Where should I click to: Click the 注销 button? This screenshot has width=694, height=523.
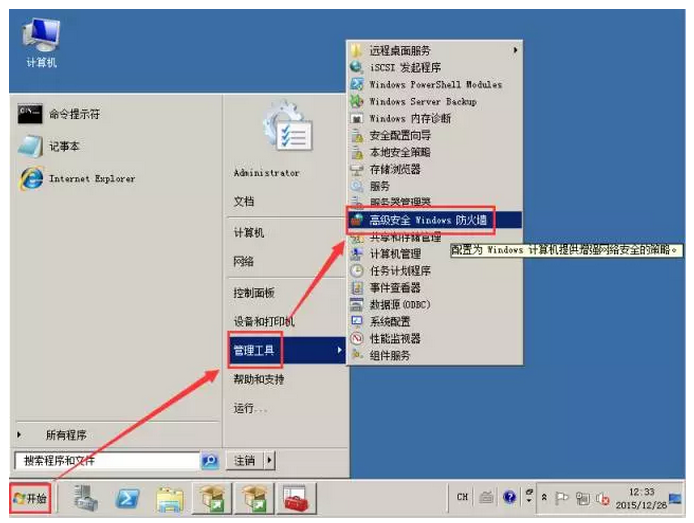pyautogui.click(x=245, y=461)
